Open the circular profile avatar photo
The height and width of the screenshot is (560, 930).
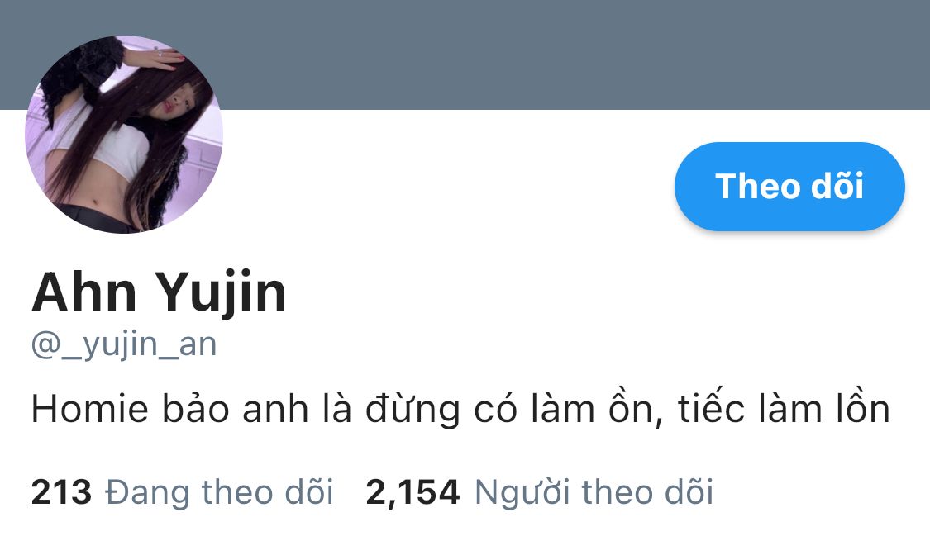(x=124, y=135)
